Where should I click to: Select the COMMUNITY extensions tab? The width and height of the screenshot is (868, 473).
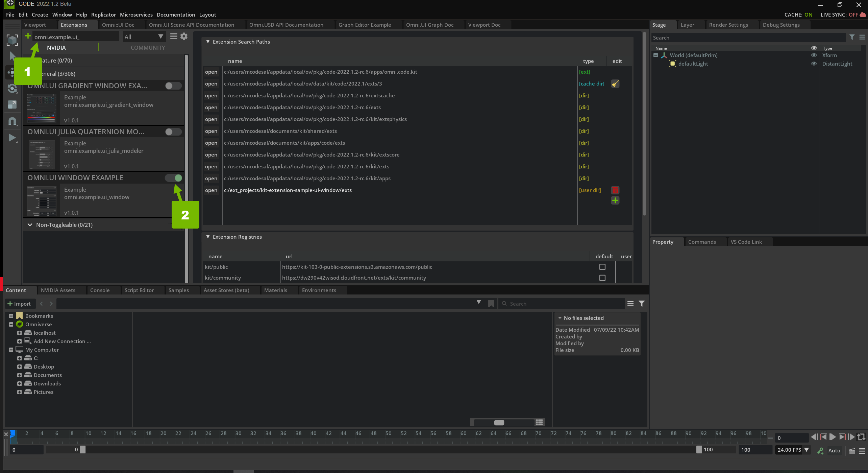(x=148, y=48)
